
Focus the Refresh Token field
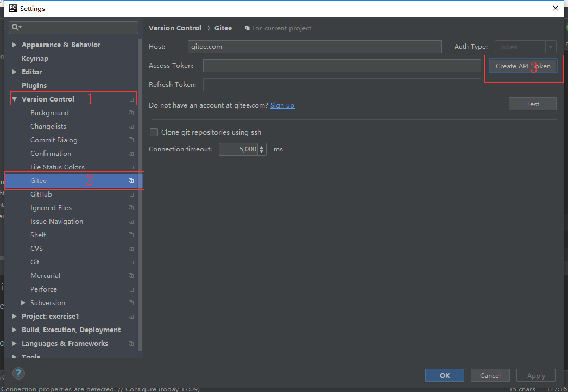point(342,84)
